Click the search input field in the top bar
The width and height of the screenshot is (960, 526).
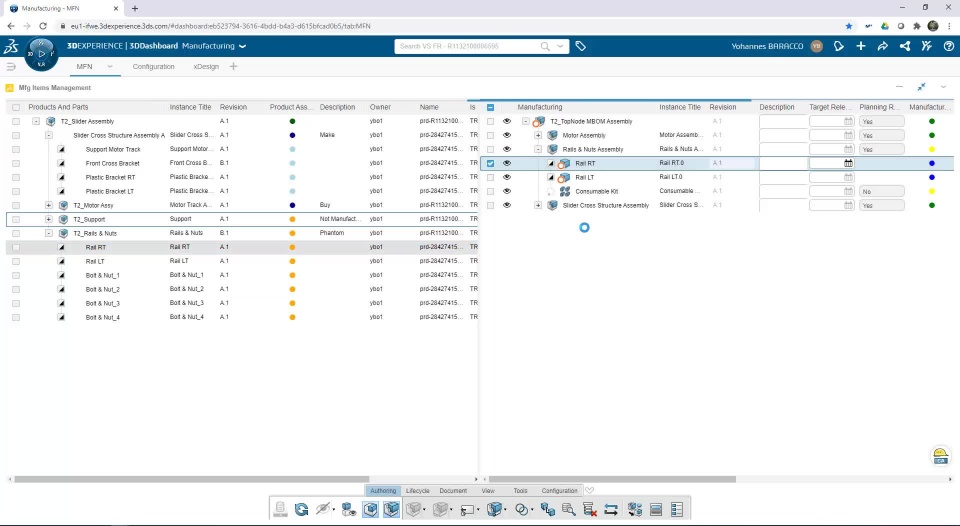tap(468, 46)
